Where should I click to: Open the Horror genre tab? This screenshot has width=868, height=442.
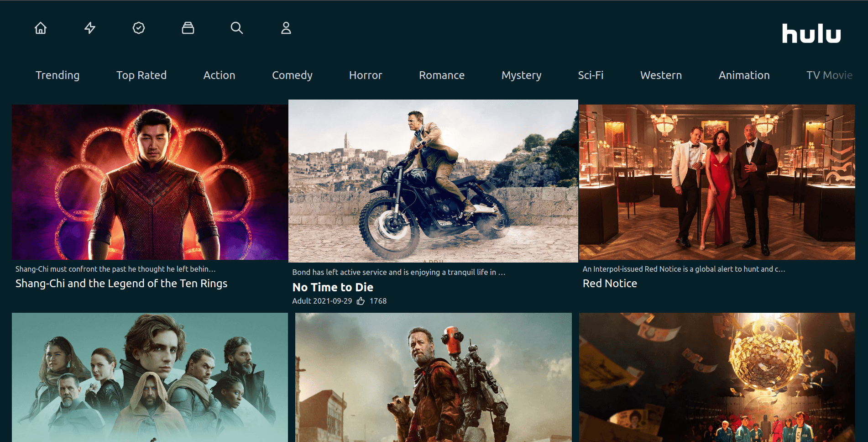pyautogui.click(x=366, y=75)
